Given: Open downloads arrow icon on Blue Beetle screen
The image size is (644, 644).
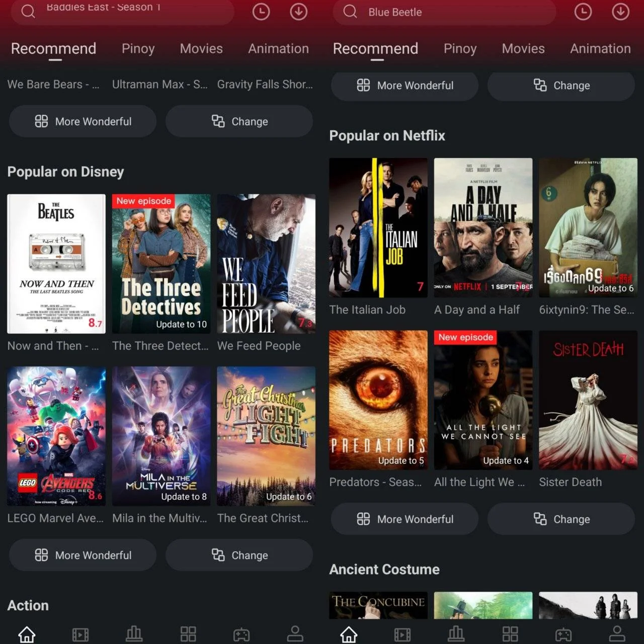Looking at the screenshot, I should click(621, 12).
